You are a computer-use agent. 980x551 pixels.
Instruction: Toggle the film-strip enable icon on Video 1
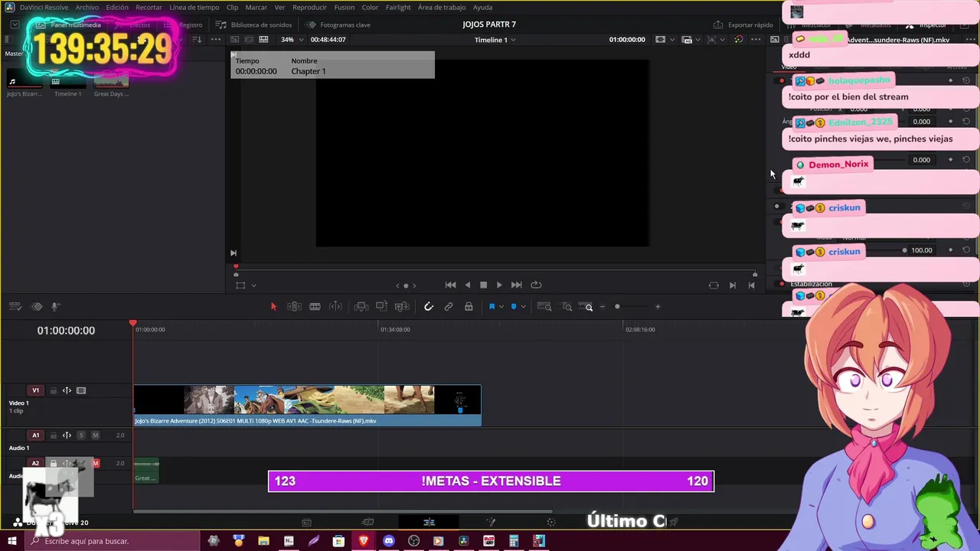[81, 390]
